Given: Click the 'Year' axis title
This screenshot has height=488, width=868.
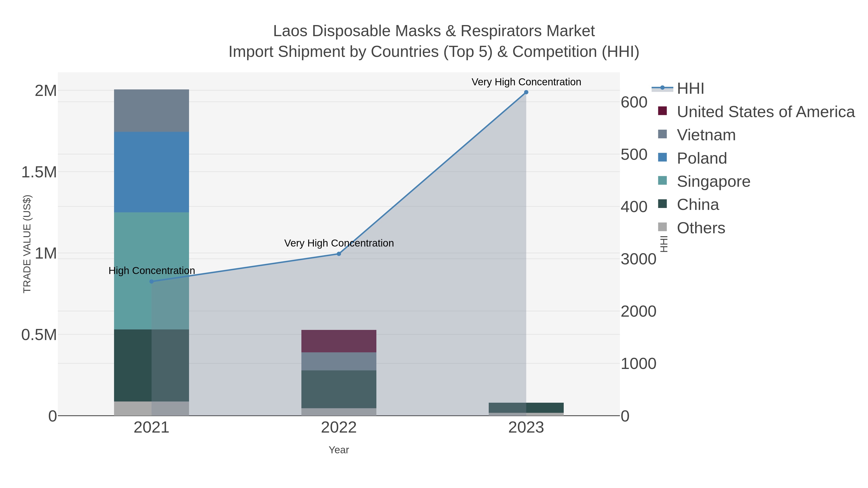Looking at the screenshot, I should tap(339, 450).
